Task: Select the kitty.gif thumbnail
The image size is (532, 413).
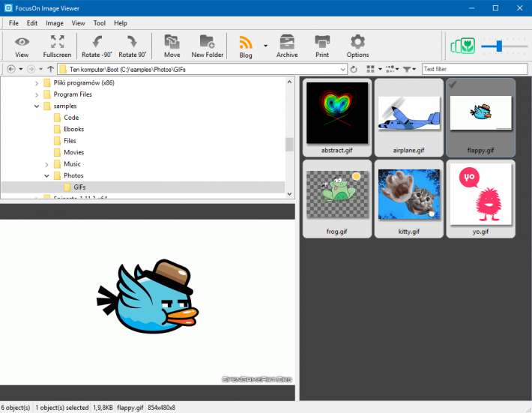Action: click(409, 199)
